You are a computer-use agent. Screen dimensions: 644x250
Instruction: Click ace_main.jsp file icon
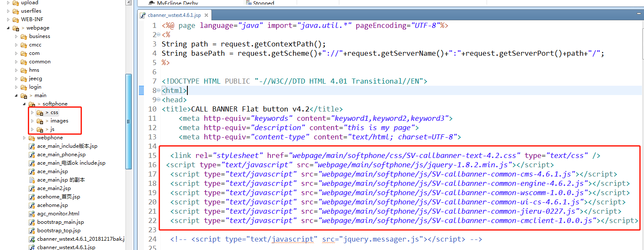tap(32, 171)
